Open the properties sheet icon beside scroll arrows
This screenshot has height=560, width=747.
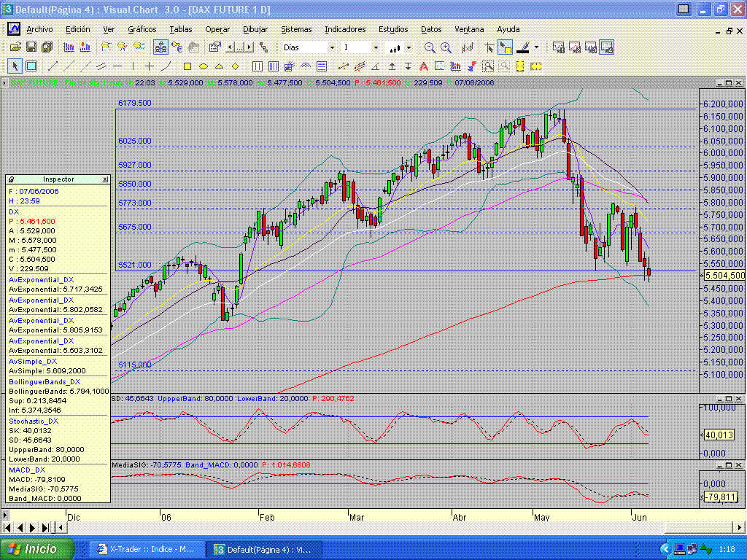[214, 47]
